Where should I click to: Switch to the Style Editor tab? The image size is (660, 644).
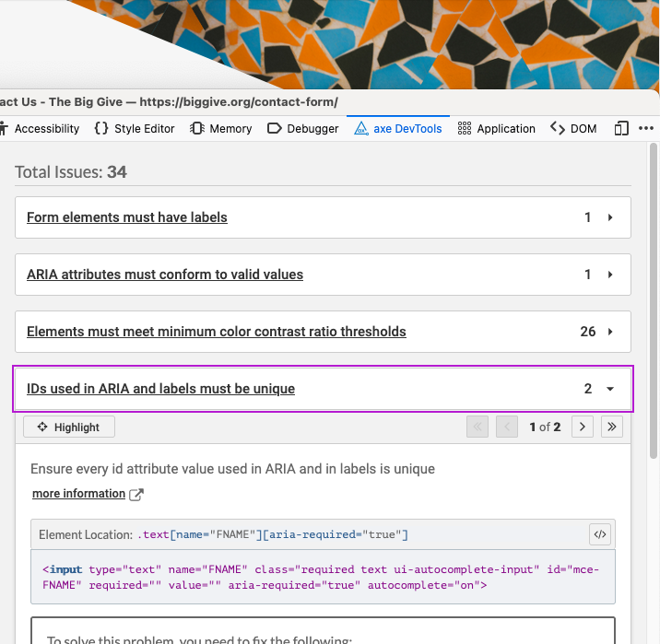click(135, 128)
